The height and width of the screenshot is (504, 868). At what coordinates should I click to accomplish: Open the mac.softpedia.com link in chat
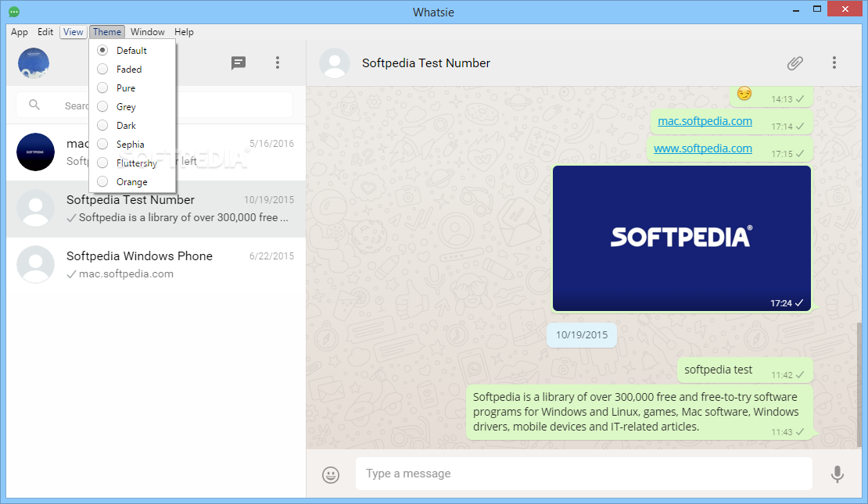pos(705,121)
